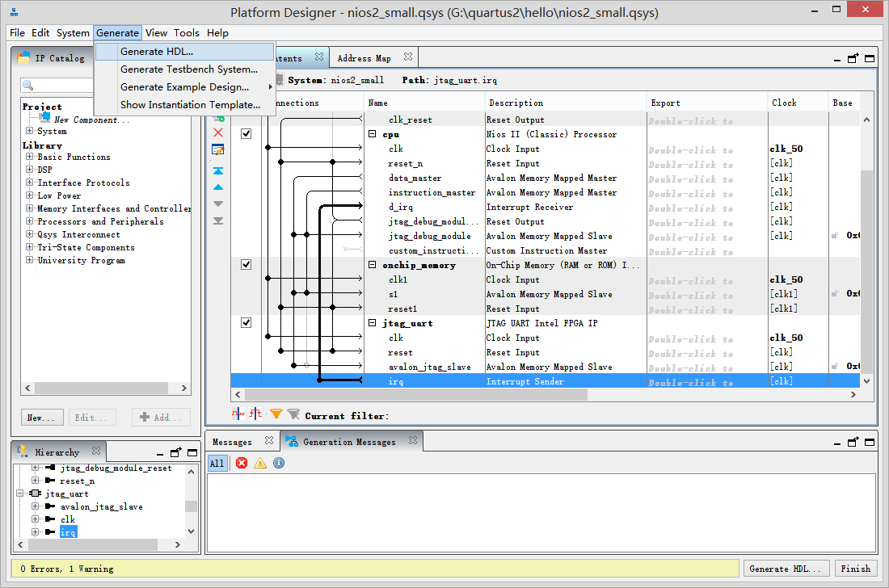Maximize the Messages panel
This screenshot has height=588, width=889.
(x=870, y=442)
